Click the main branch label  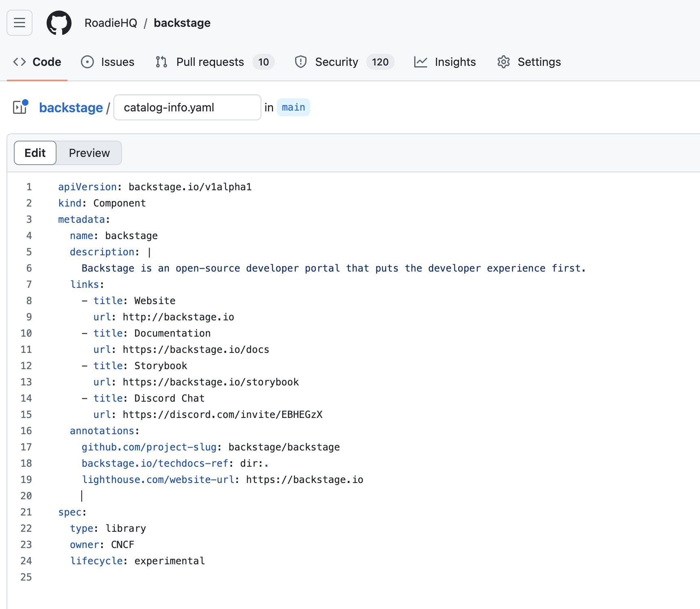point(293,107)
